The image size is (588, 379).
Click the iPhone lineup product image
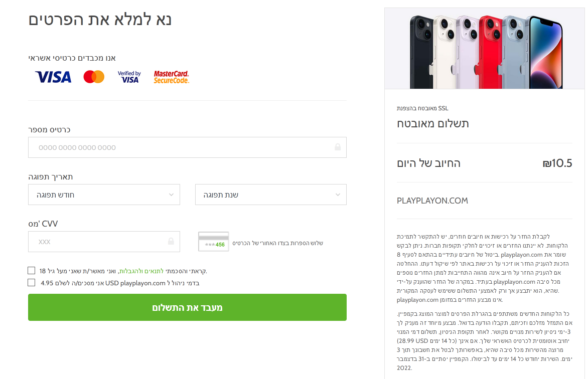484,48
